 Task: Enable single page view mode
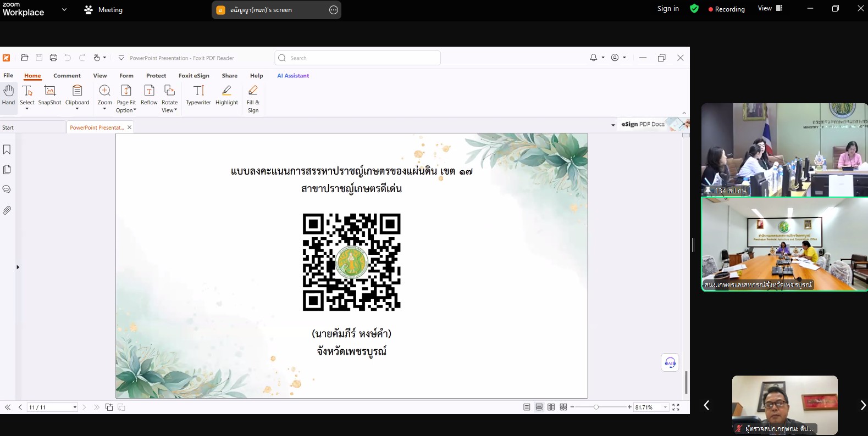pyautogui.click(x=527, y=407)
